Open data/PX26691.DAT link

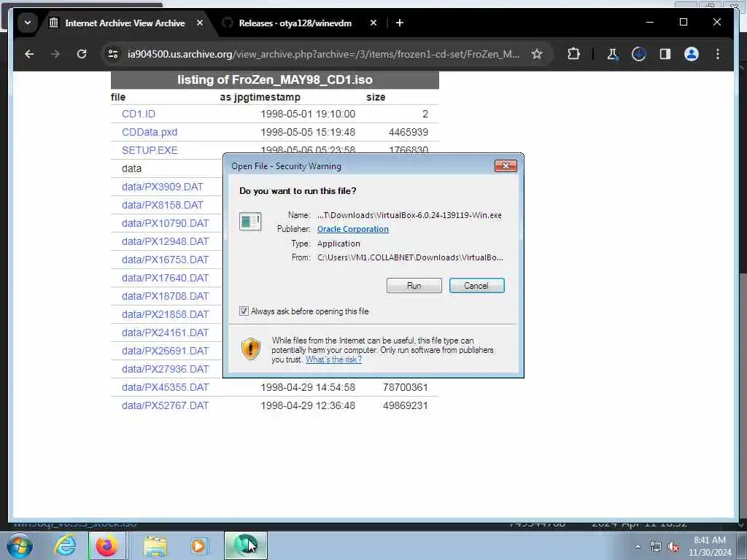[166, 351]
